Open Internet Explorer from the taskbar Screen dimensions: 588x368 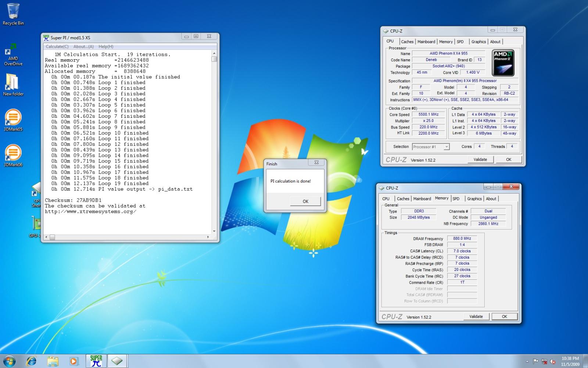[x=32, y=361]
